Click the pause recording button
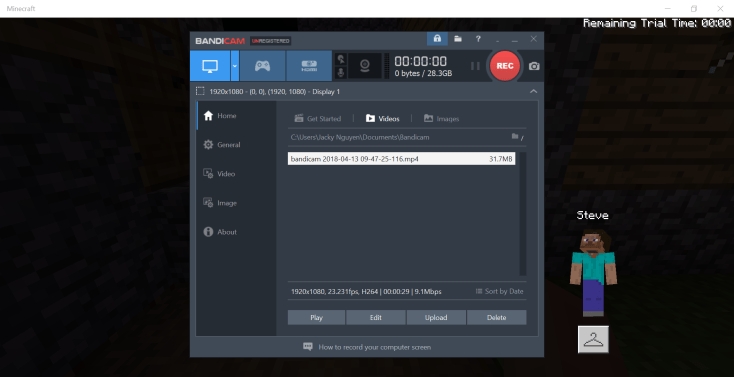Viewport: 734px width, 377px height. (x=475, y=66)
